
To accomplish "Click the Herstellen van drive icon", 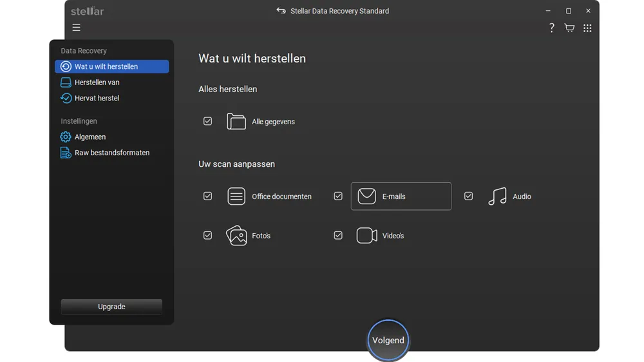I will (x=66, y=82).
